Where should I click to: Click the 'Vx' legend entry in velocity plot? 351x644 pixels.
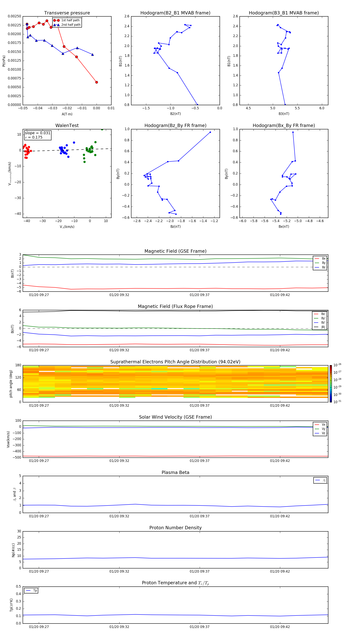pos(320,424)
